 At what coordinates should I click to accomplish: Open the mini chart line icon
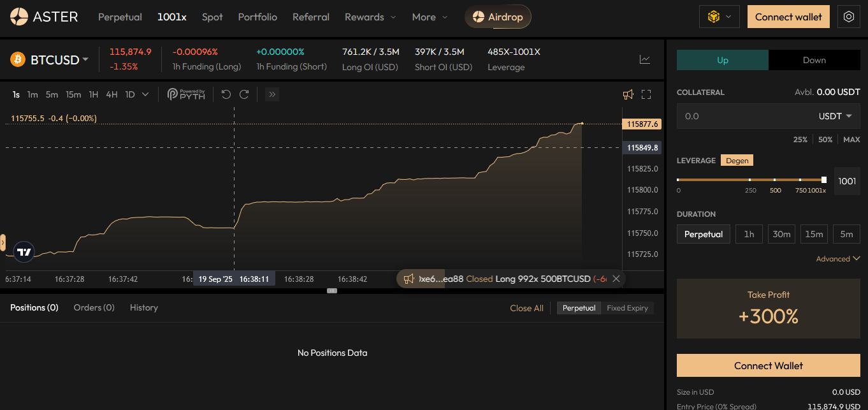coord(644,59)
